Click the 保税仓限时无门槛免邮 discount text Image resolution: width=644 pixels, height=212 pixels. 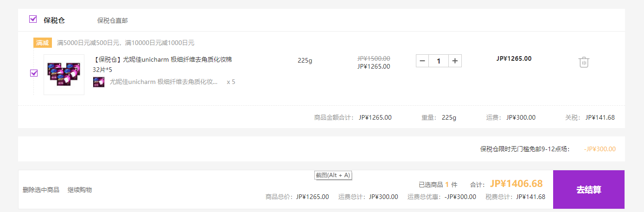point(524,149)
